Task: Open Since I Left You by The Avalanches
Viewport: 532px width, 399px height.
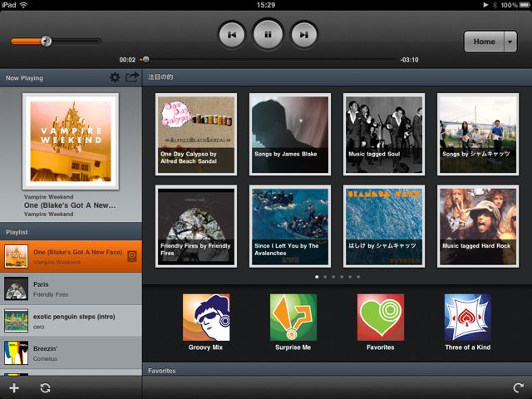Action: click(290, 226)
